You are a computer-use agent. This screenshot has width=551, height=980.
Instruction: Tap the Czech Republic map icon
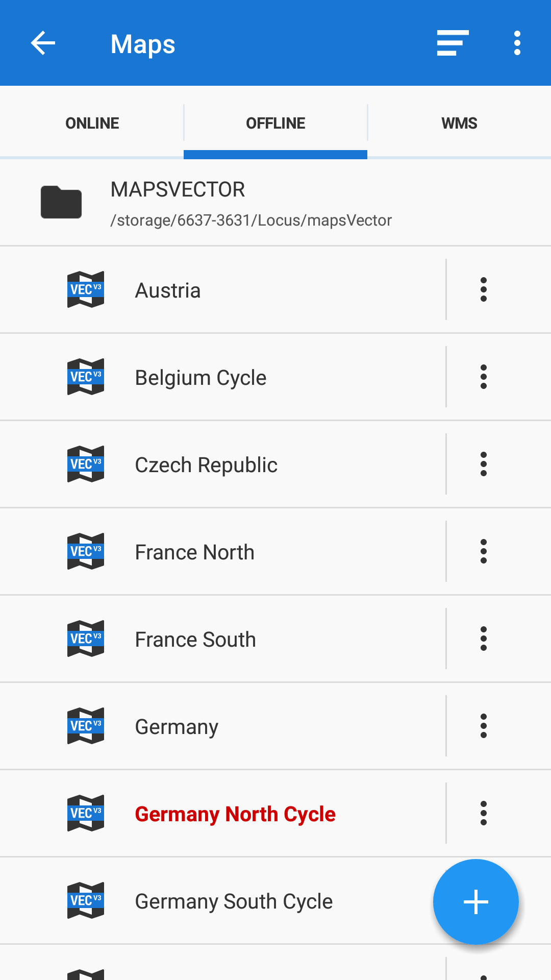[86, 464]
